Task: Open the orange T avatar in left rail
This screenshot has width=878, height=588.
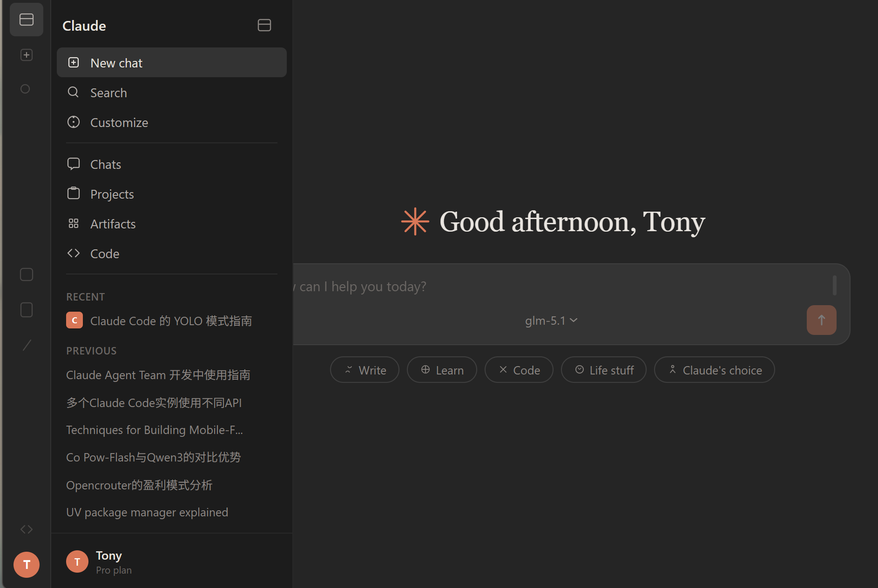Action: point(27,565)
